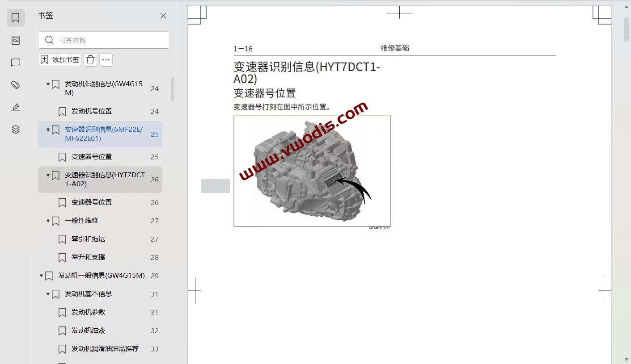This screenshot has width=631, height=364.
Task: Open the signature pen icon in sidebar
Action: (16, 107)
